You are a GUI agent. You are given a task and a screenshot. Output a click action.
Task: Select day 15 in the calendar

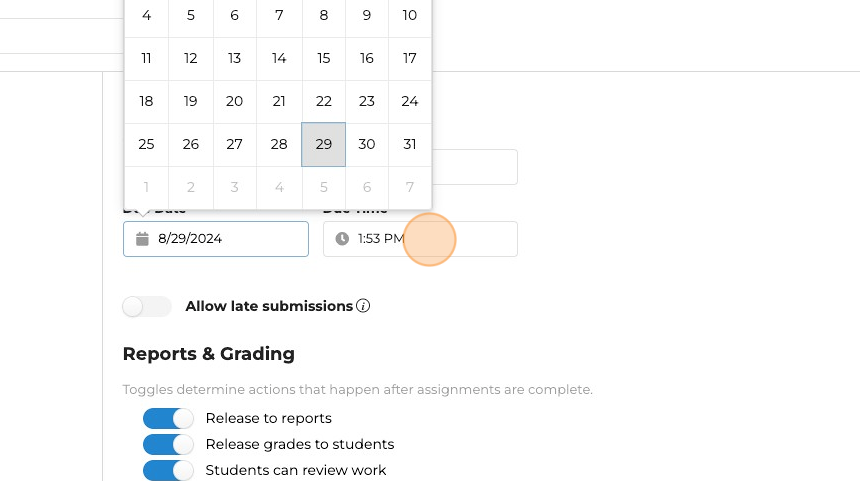tap(323, 58)
